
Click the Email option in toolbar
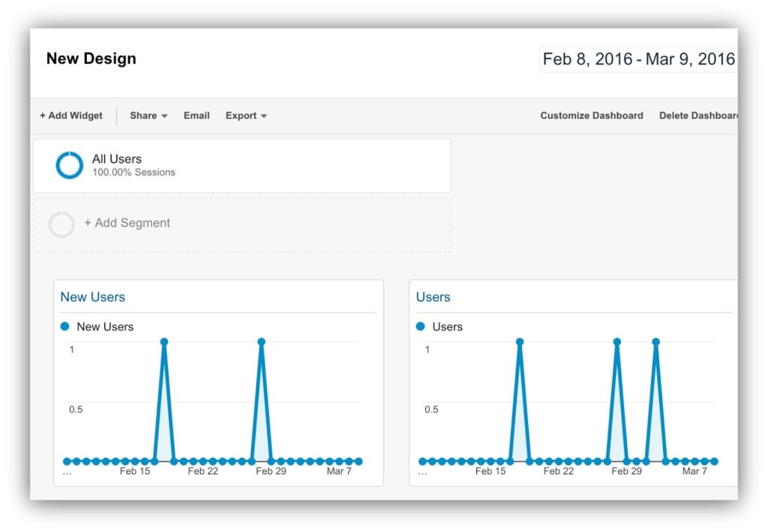196,115
